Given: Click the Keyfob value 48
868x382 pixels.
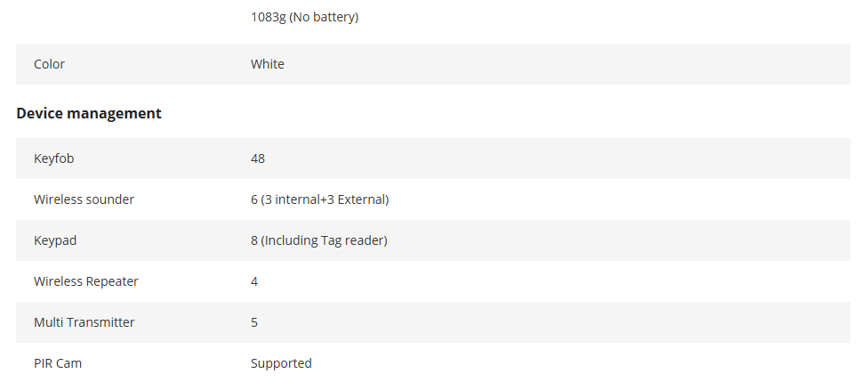Looking at the screenshot, I should 258,158.
